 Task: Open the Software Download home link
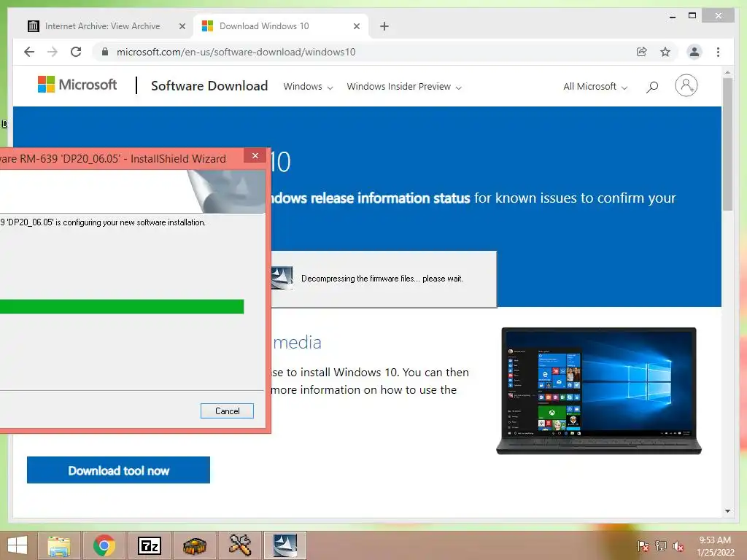(209, 86)
